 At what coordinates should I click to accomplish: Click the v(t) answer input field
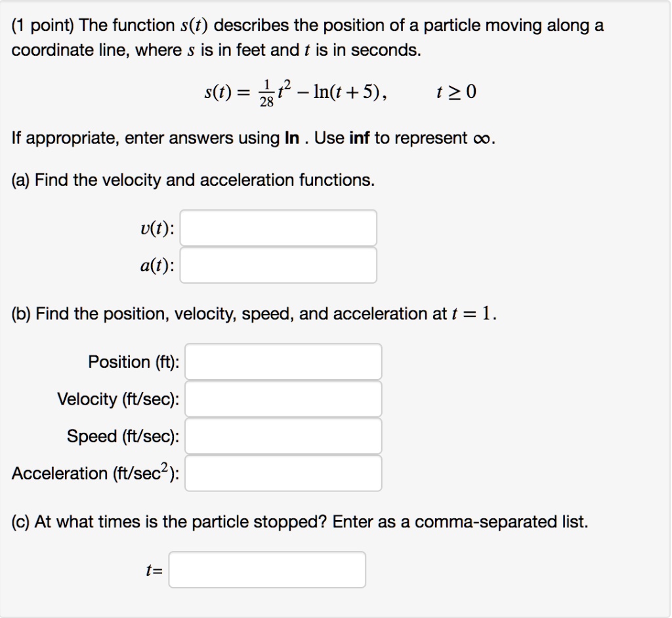[278, 227]
